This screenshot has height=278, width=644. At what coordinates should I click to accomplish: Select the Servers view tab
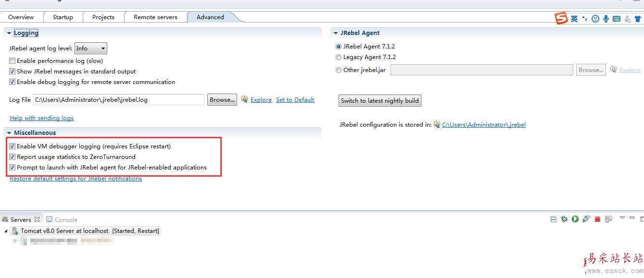(21, 219)
